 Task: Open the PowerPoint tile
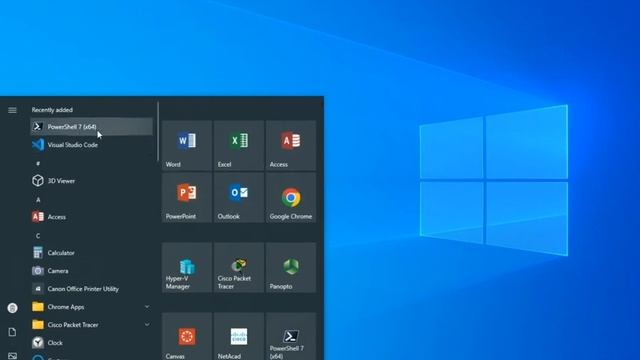pos(187,198)
